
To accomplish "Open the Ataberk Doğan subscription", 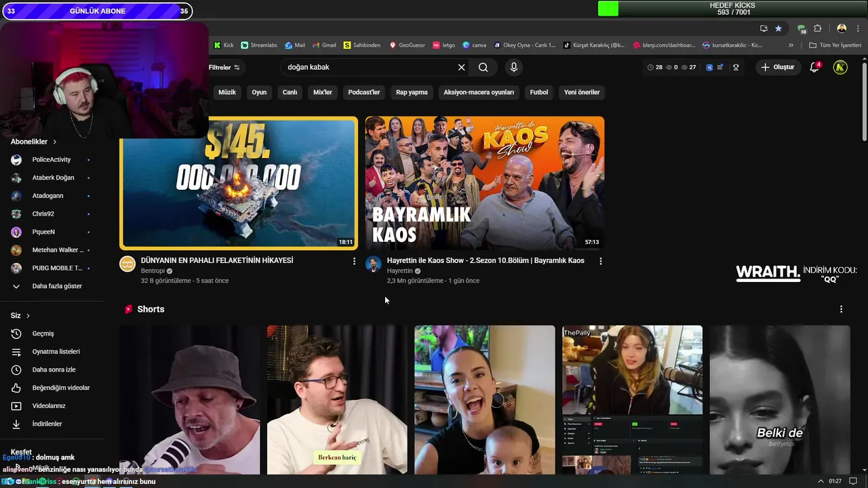I will [52, 178].
